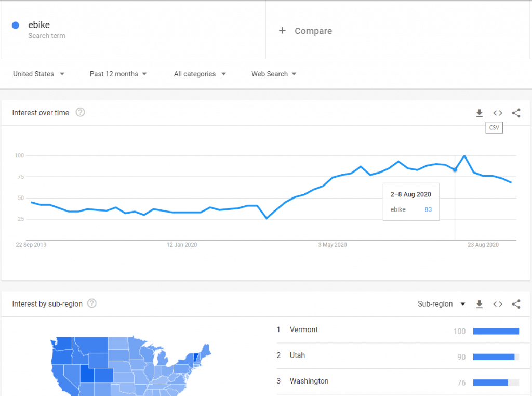Click embed icon for Interest over time
This screenshot has width=532, height=396.
click(498, 113)
